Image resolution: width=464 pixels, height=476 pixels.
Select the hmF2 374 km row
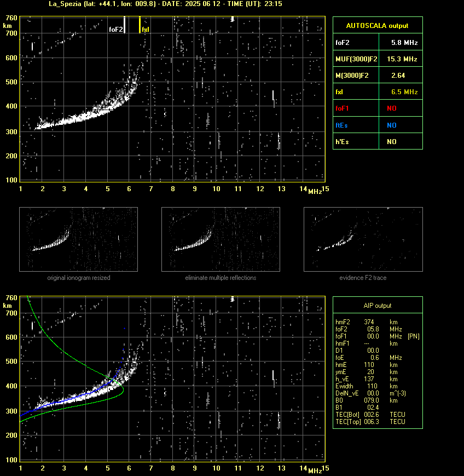point(367,322)
